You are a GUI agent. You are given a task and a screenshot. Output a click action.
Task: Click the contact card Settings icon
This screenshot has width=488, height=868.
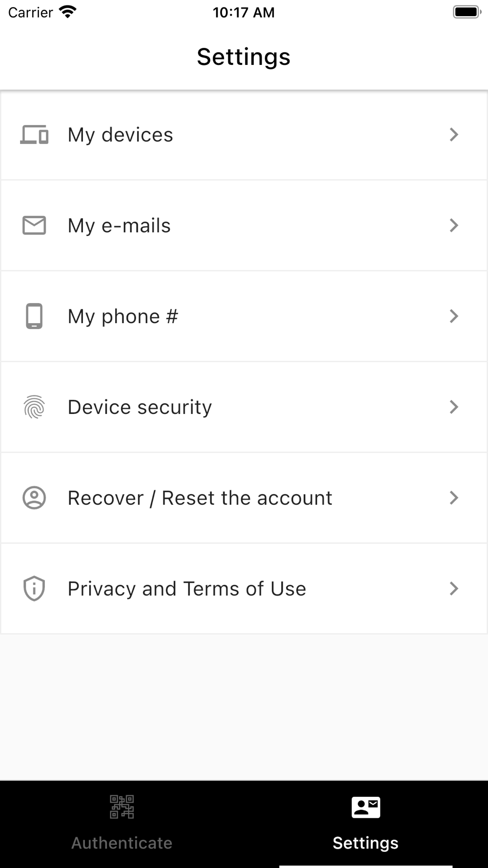[x=366, y=807]
